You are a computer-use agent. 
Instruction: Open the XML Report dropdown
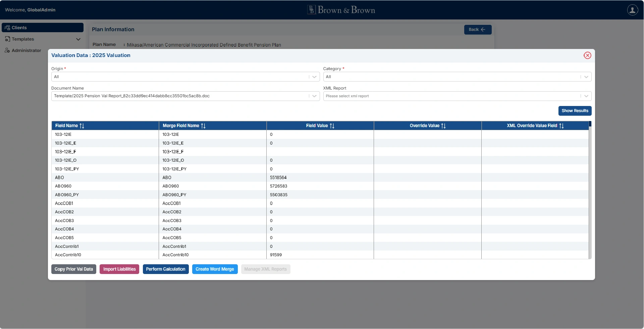point(586,96)
